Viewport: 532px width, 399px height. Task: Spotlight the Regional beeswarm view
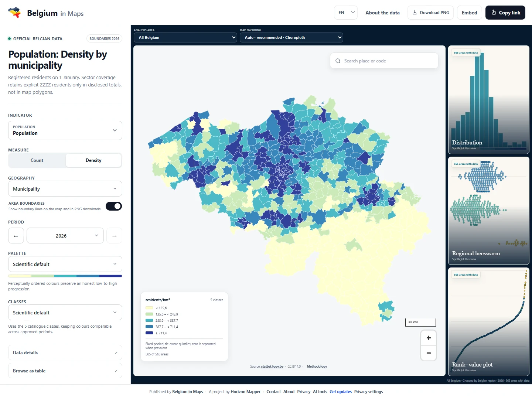click(489, 211)
